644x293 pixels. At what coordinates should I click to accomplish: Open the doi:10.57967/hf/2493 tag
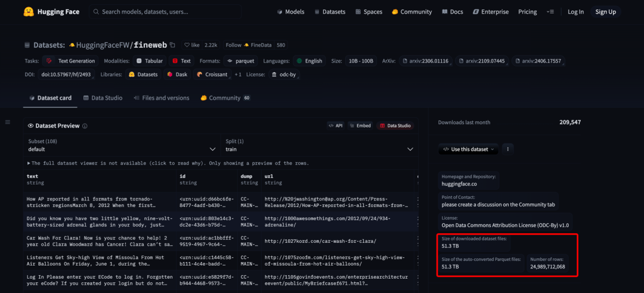tap(67, 75)
